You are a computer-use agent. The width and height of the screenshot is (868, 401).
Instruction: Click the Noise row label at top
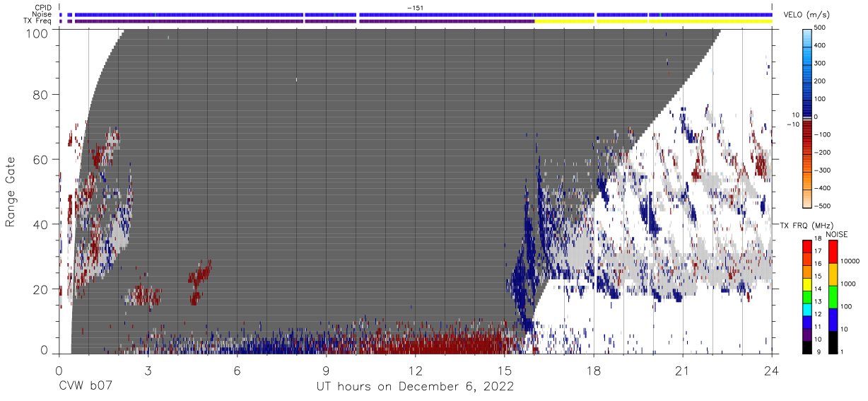point(42,14)
